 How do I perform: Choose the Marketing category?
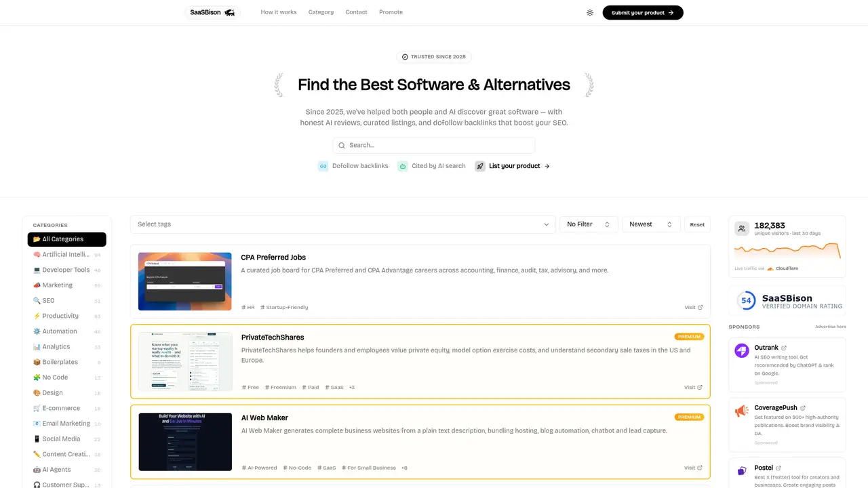coord(67,285)
